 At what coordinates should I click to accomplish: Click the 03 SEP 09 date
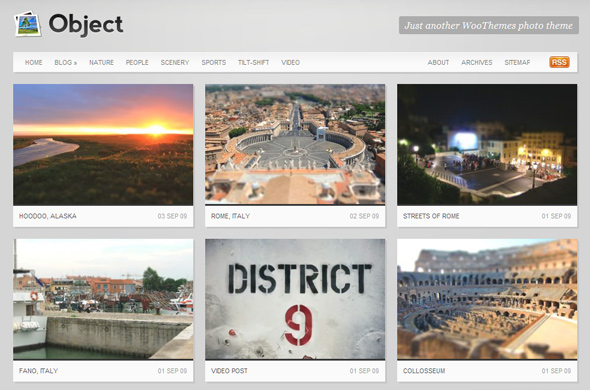pos(172,216)
